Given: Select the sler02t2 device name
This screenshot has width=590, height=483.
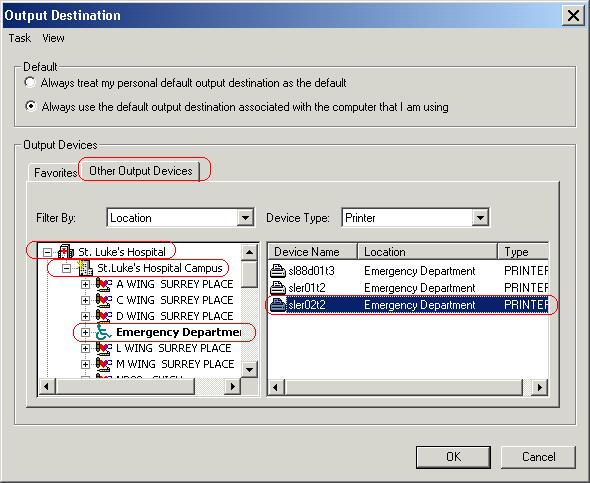Looking at the screenshot, I should point(307,305).
